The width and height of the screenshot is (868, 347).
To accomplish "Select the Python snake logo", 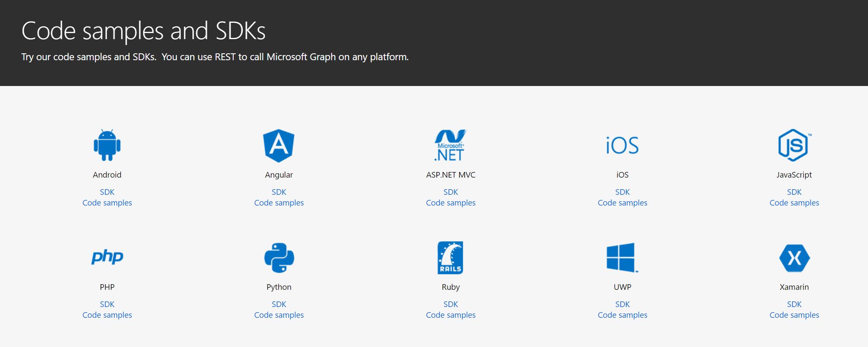I will click(279, 258).
